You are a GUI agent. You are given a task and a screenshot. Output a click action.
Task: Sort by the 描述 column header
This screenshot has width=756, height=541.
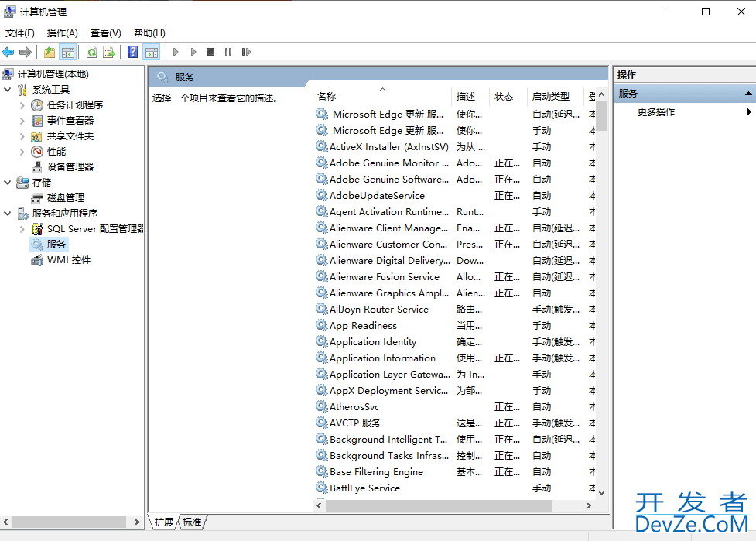470,97
